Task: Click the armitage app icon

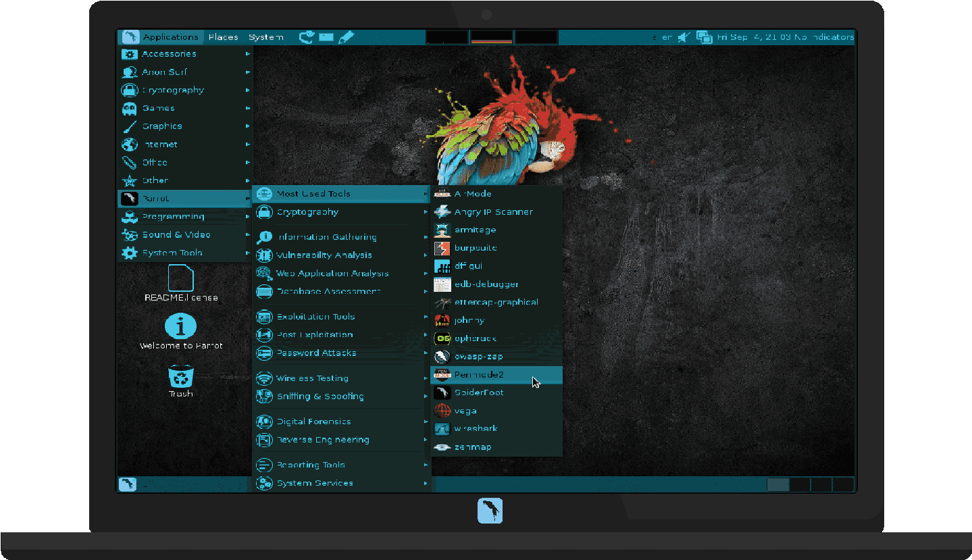Action: [x=442, y=230]
